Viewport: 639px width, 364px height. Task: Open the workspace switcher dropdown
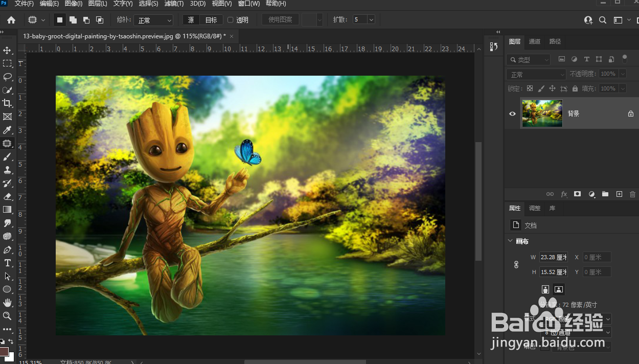pos(621,20)
